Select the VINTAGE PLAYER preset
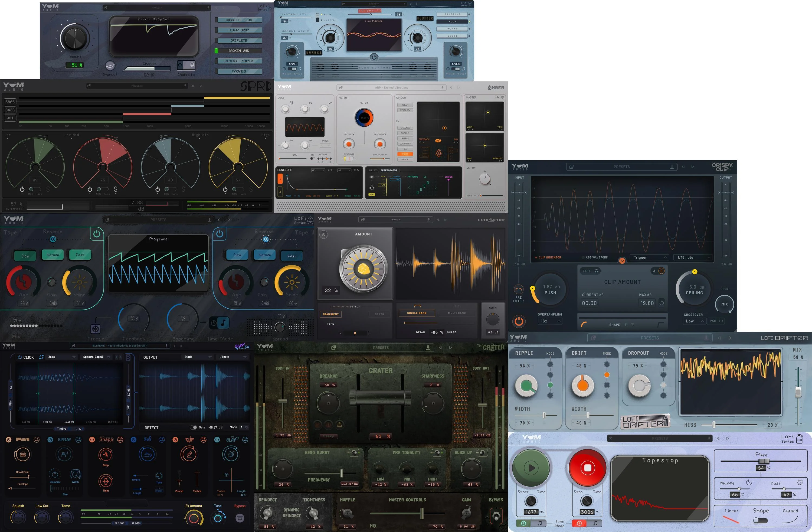 [238, 61]
